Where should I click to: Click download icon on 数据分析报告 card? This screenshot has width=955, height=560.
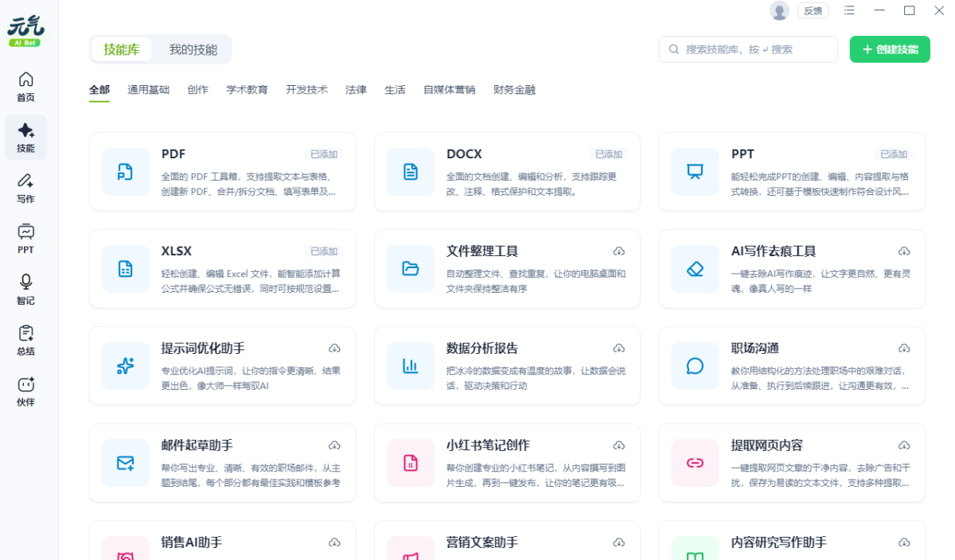pos(619,348)
